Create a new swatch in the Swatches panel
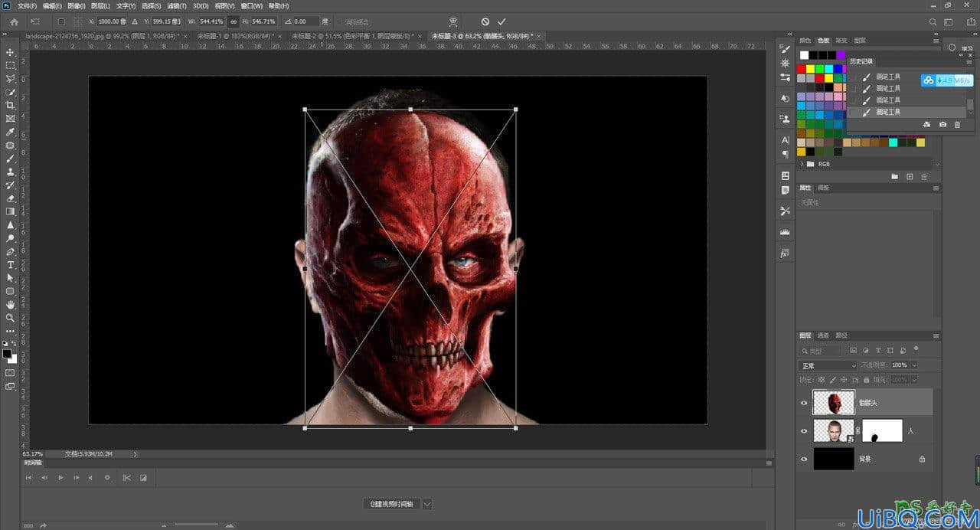 [x=910, y=177]
